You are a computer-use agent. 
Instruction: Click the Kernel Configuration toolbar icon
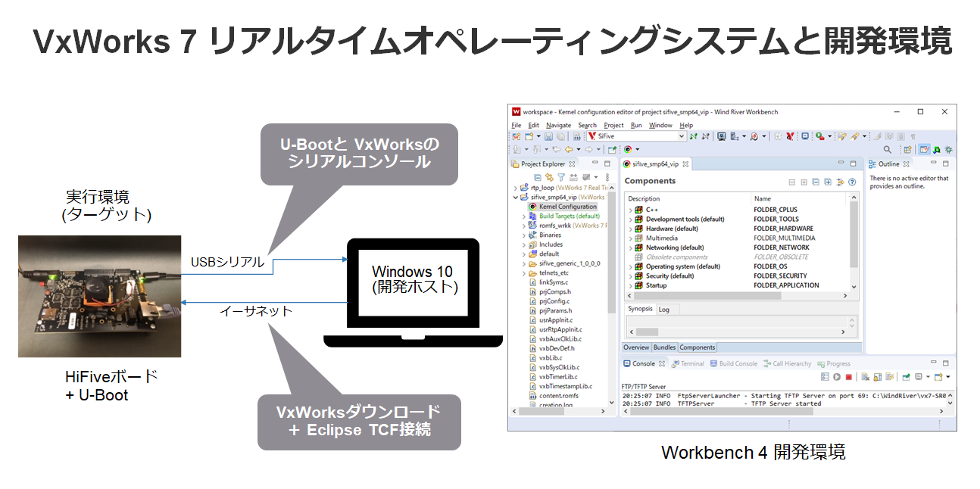pos(627,149)
